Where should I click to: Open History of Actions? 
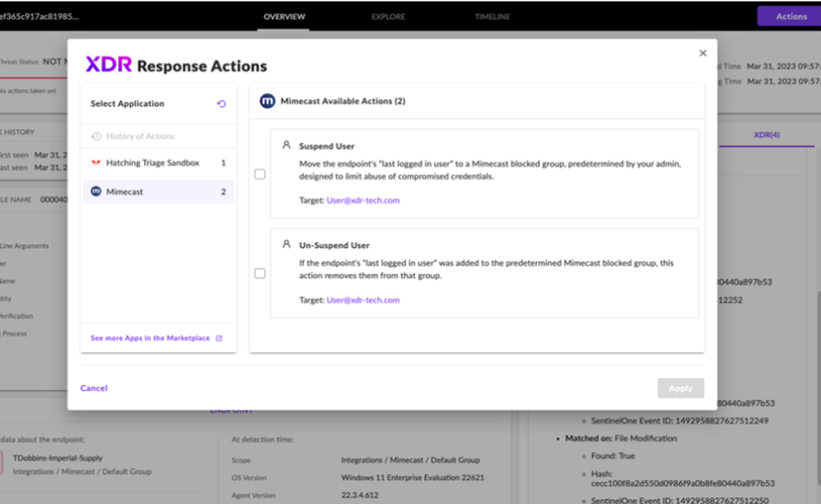point(140,136)
